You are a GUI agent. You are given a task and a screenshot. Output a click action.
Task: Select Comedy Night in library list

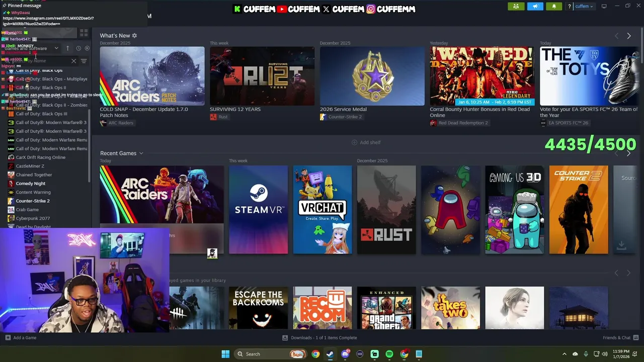(x=31, y=184)
